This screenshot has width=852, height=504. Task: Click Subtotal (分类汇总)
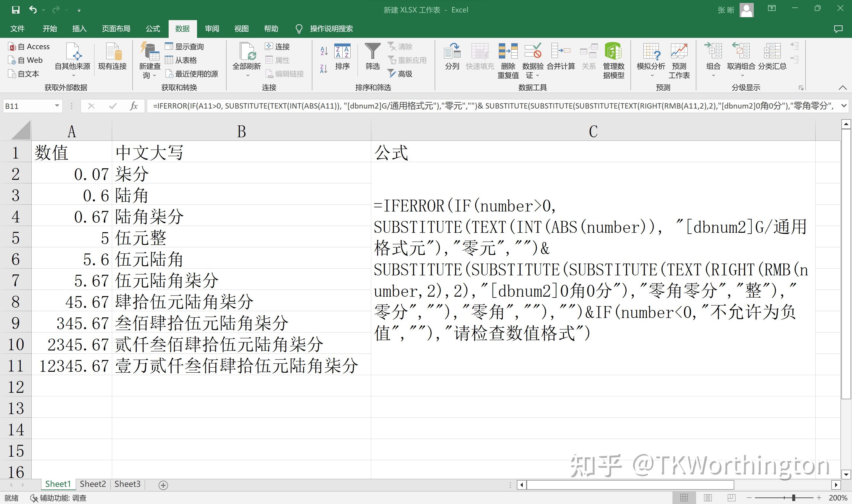(x=772, y=56)
